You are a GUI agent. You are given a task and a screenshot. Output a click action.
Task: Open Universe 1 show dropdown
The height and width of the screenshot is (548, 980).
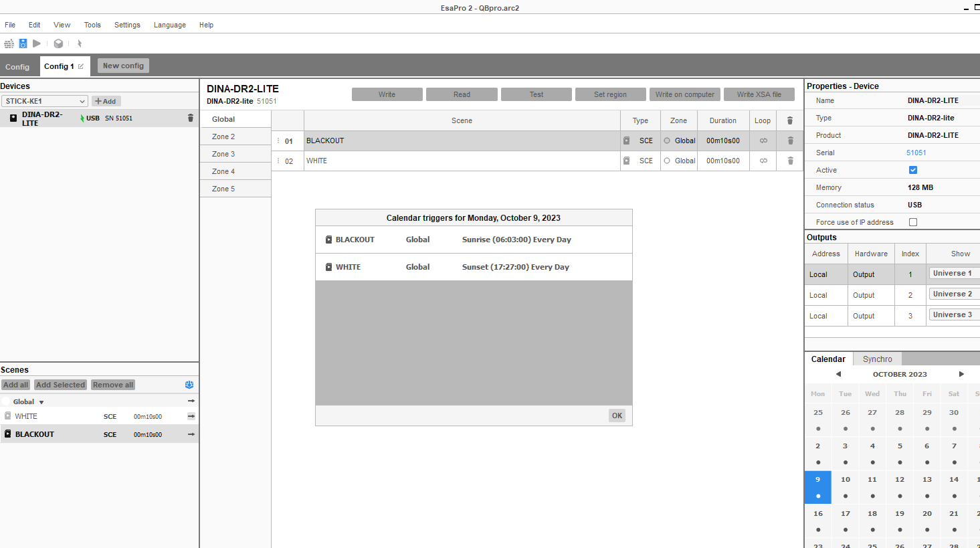pos(955,273)
